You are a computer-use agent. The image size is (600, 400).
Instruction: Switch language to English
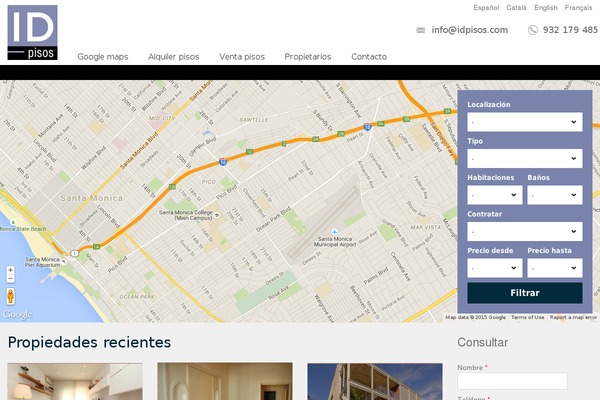(x=546, y=8)
